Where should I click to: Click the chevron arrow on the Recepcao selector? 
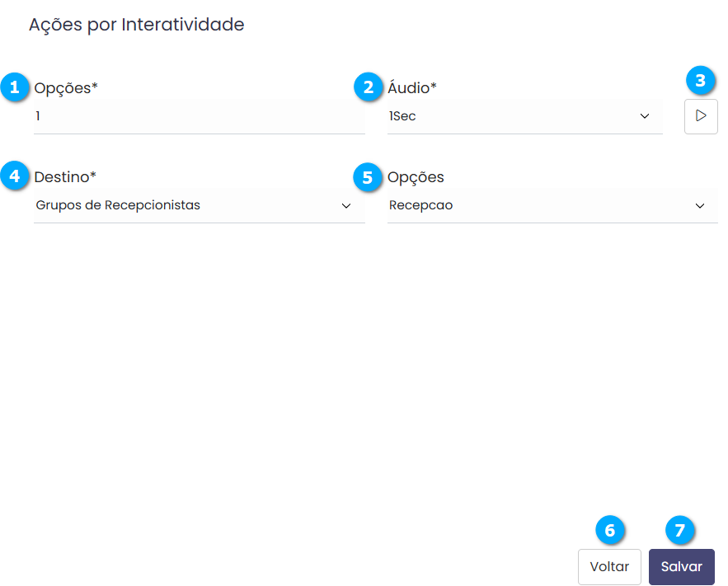click(699, 205)
